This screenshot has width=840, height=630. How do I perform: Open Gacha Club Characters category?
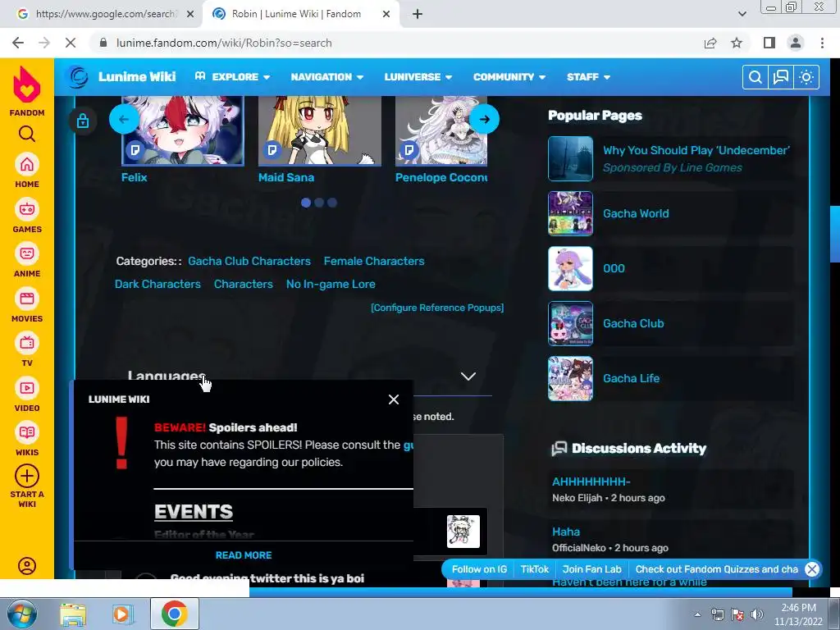pyautogui.click(x=249, y=261)
